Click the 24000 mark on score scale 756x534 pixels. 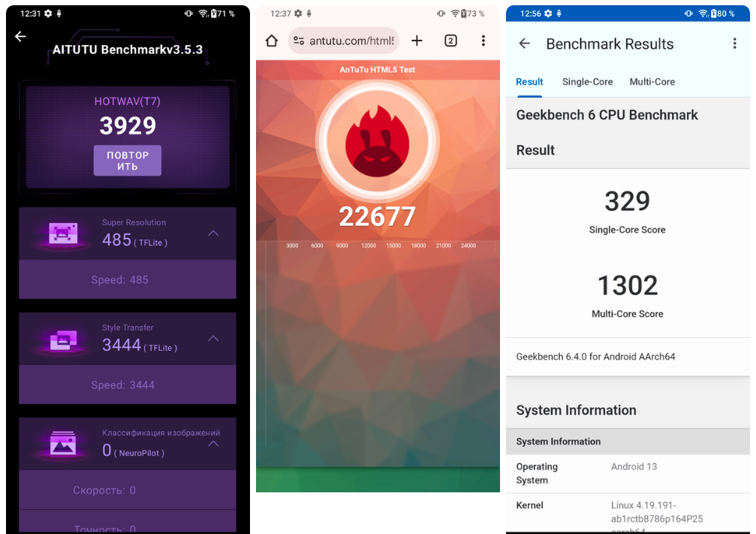pos(468,246)
